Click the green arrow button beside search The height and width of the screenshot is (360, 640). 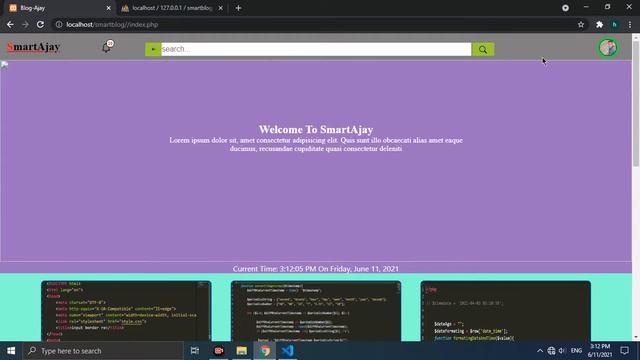click(153, 49)
